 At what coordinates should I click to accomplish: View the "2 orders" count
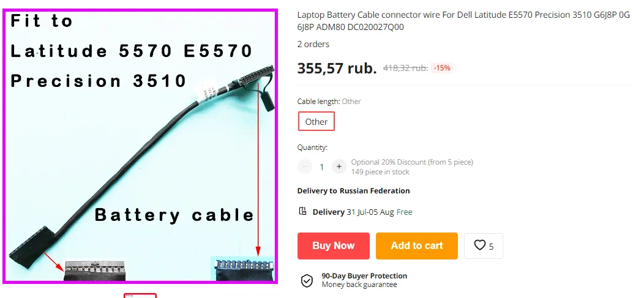coord(313,44)
